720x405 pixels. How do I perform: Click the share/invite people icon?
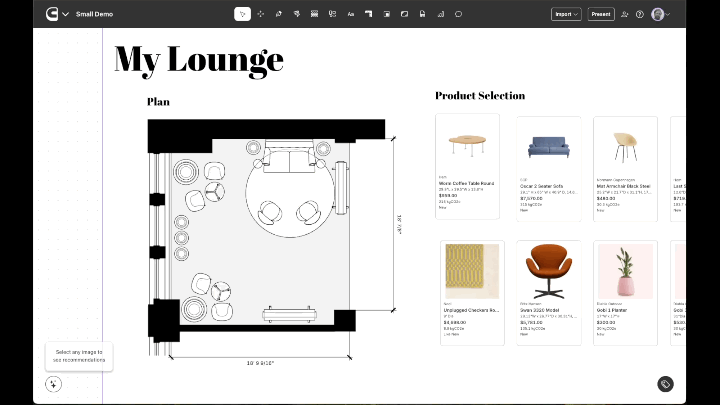(x=625, y=14)
